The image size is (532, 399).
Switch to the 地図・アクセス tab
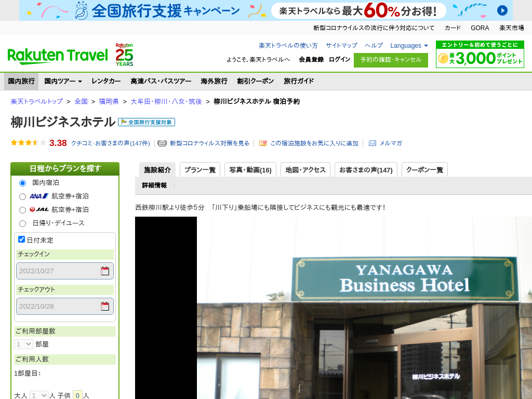tap(305, 170)
